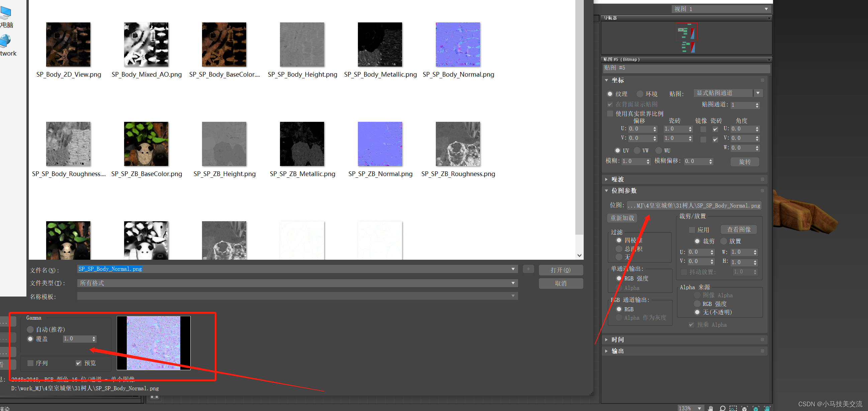Open the 文件类型 format dropdown

coord(513,283)
